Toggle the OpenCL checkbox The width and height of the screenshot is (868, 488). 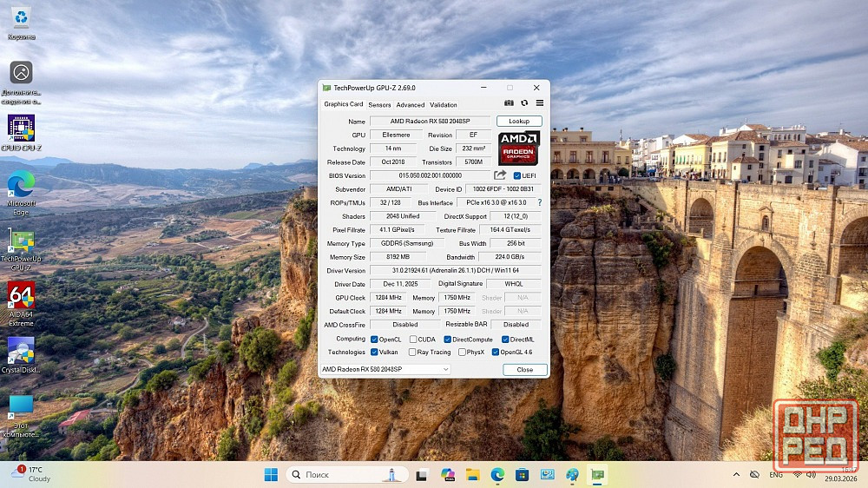374,339
